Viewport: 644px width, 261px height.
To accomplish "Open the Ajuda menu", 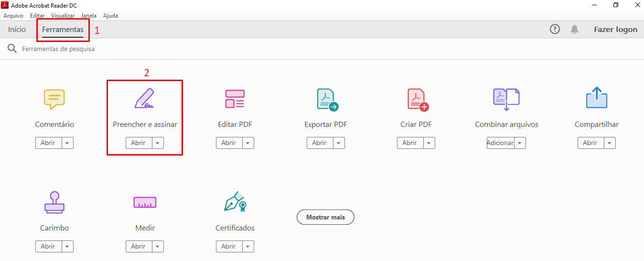I will tap(110, 16).
